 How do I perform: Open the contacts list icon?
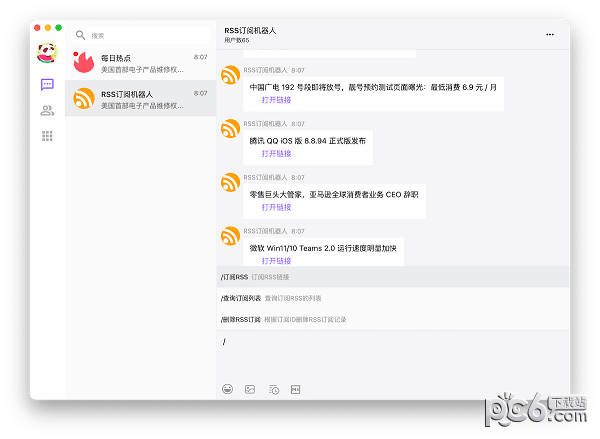pyautogui.click(x=47, y=111)
